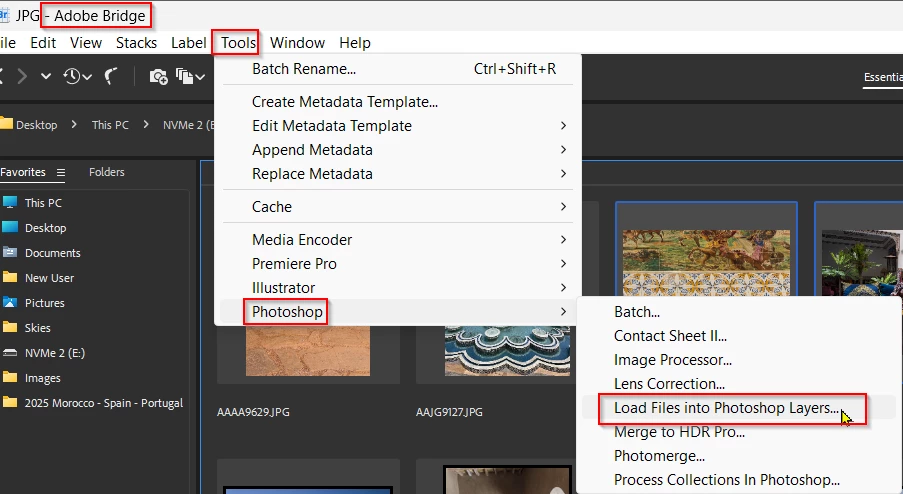Select Photomerge
Viewport: 903px width, 494px height.
[x=739, y=456]
